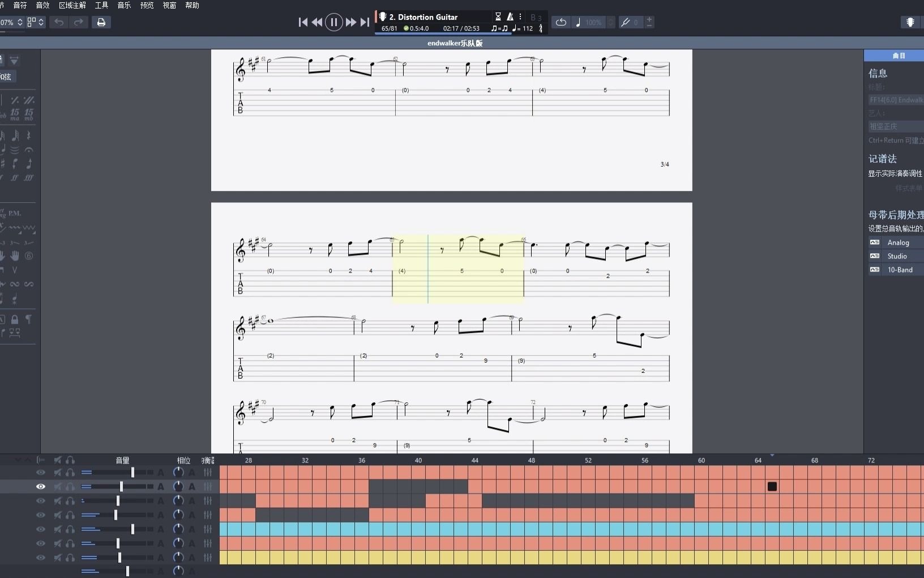Mute the third track
The height and width of the screenshot is (578, 924).
(x=57, y=500)
